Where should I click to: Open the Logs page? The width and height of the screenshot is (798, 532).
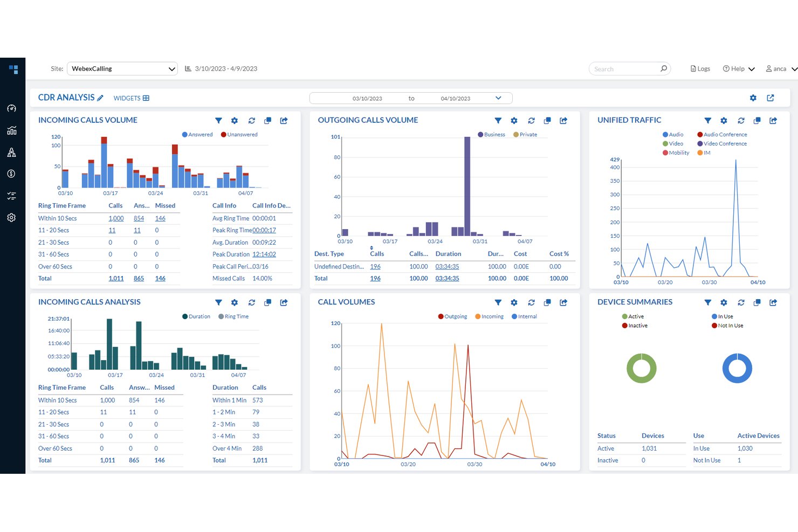(700, 69)
